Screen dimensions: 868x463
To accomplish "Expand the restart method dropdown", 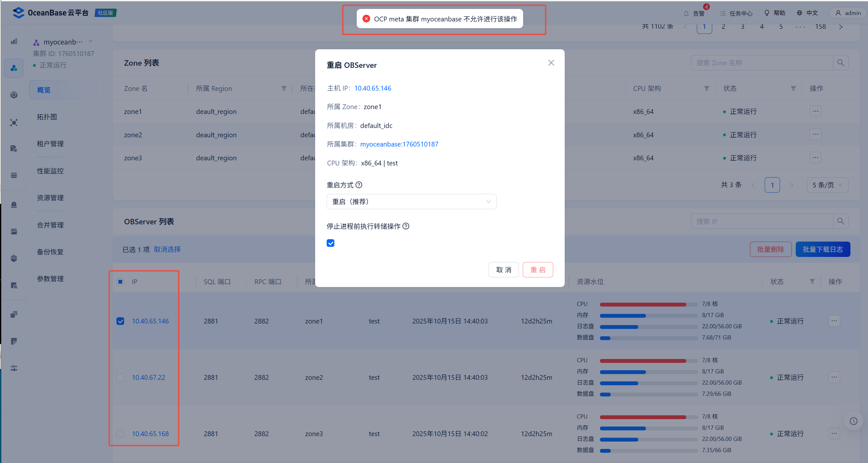I will click(411, 202).
